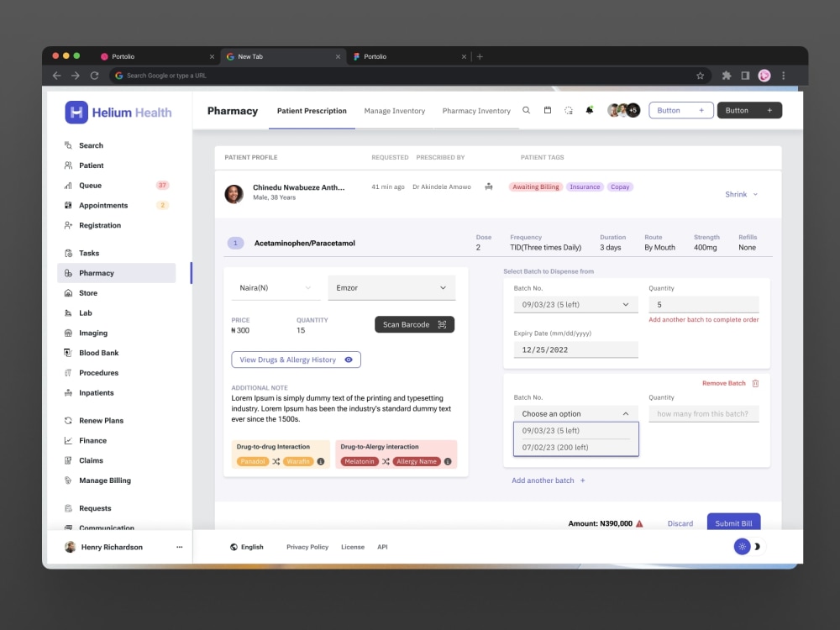Switch to Pharmacy Inventory tab
This screenshot has height=630, width=840.
click(x=476, y=111)
